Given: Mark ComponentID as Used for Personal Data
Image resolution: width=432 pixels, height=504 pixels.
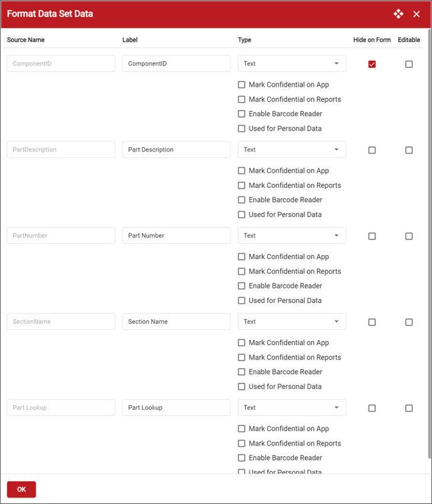Looking at the screenshot, I should [x=242, y=129].
